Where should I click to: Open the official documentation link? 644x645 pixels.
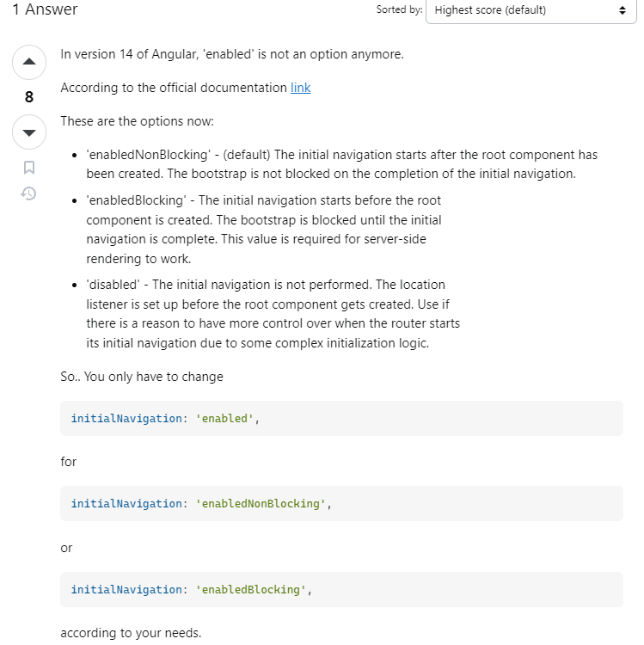300,88
